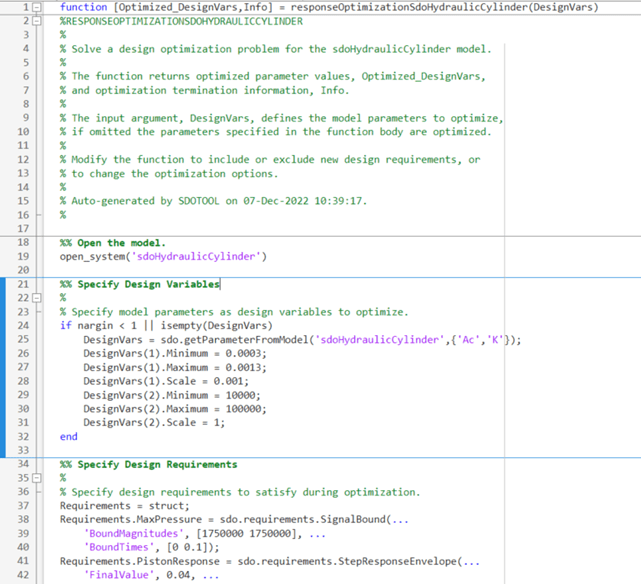Click 'DesignVars(2).Minimum = 10000;' line
The width and height of the screenshot is (641, 584).
coord(172,395)
